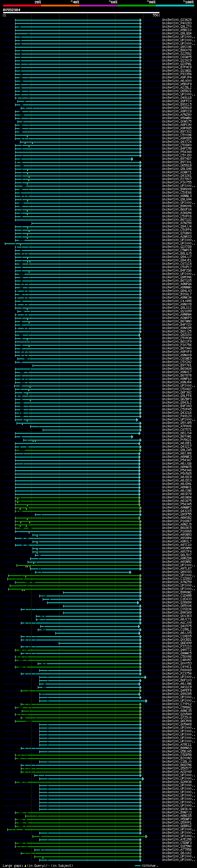This screenshot has width=197, height=868.
Task: Select hit label UniRef100_P49120
Action: click(177, 416)
